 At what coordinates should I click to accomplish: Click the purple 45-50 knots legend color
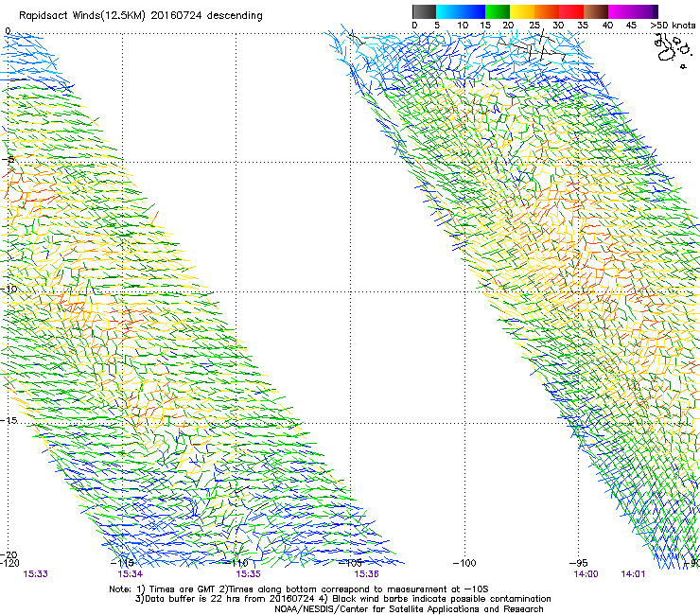tap(645, 11)
